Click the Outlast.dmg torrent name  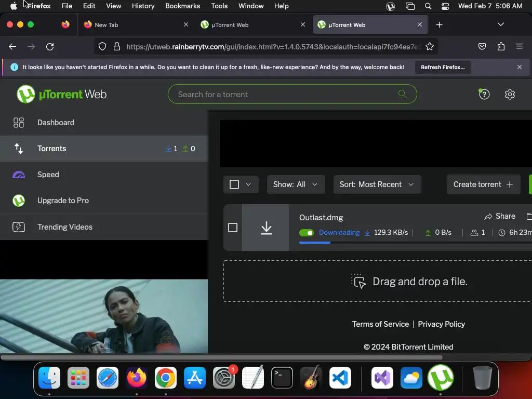click(321, 218)
